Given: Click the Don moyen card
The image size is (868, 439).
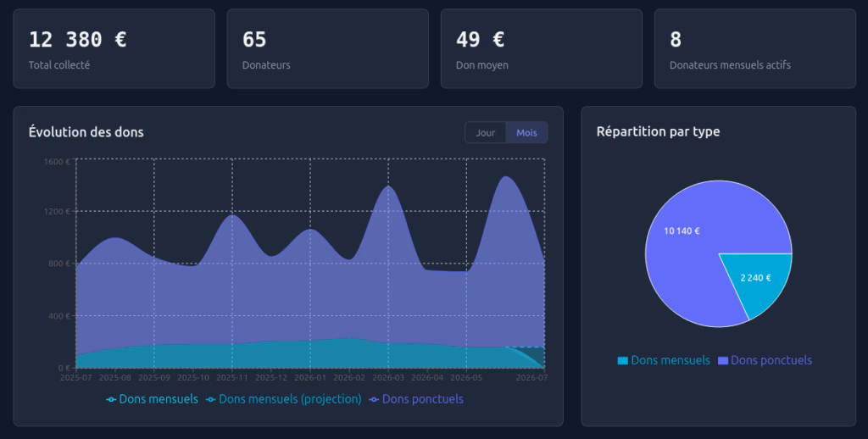Looking at the screenshot, I should point(542,48).
